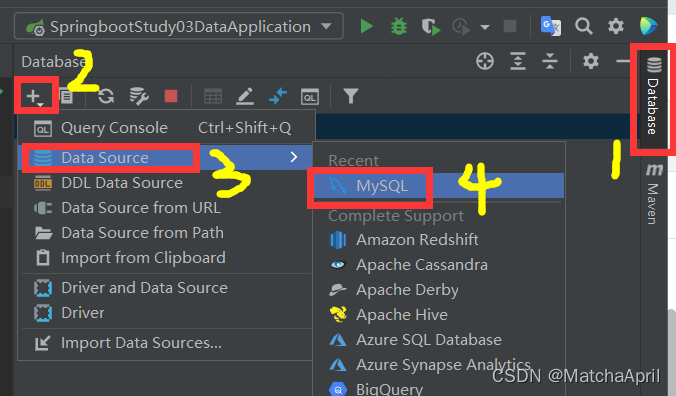The height and width of the screenshot is (396, 676).
Task: Select Query Console menu item
Action: (166, 128)
